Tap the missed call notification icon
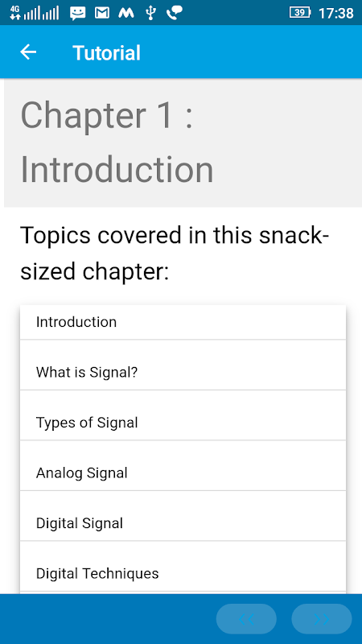The height and width of the screenshot is (644, 362). tap(175, 13)
